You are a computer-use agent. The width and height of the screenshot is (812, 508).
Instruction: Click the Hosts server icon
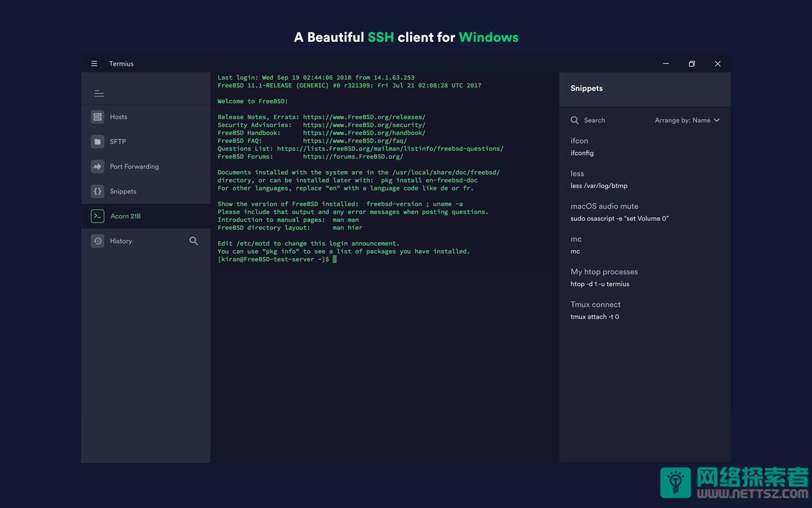[x=97, y=117]
